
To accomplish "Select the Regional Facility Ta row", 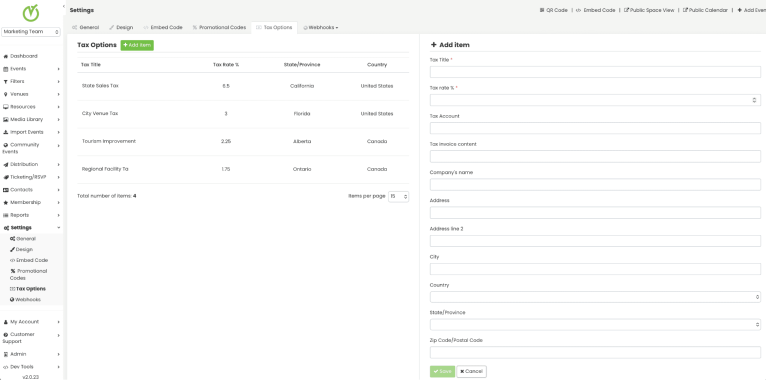I will pos(243,169).
